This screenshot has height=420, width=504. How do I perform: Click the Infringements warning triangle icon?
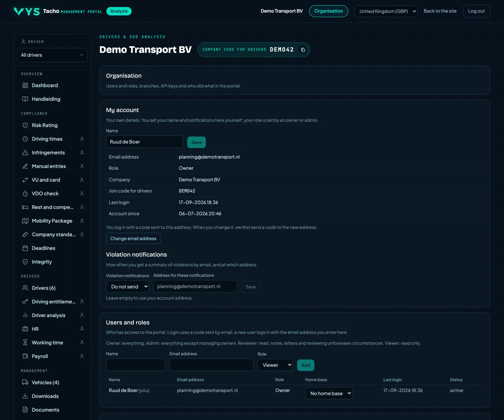point(25,152)
